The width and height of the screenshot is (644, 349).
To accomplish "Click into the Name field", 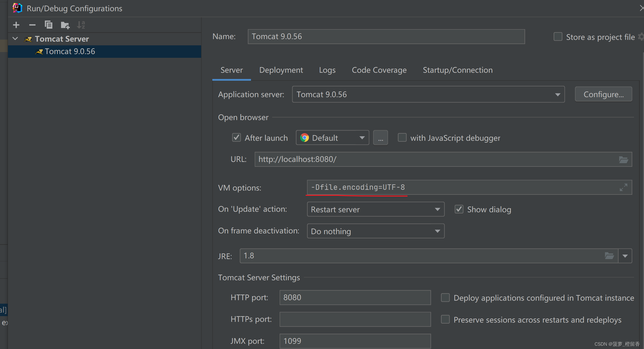I will pyautogui.click(x=386, y=36).
